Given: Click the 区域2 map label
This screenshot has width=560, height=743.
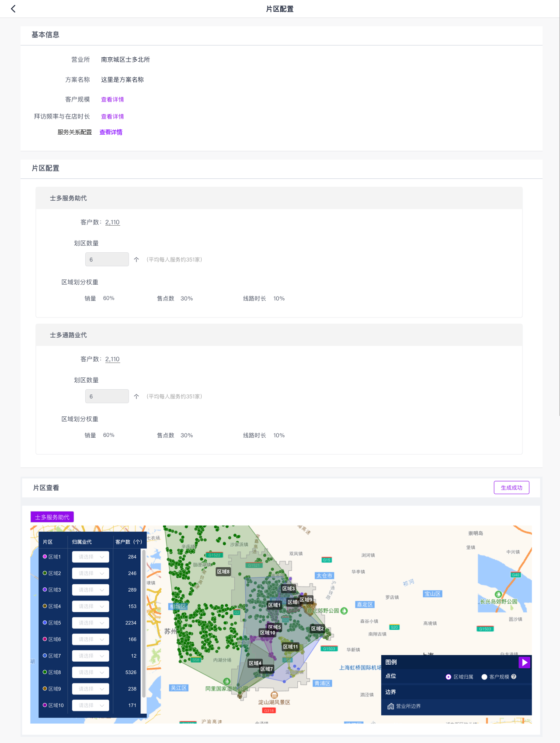Looking at the screenshot, I should [x=317, y=628].
